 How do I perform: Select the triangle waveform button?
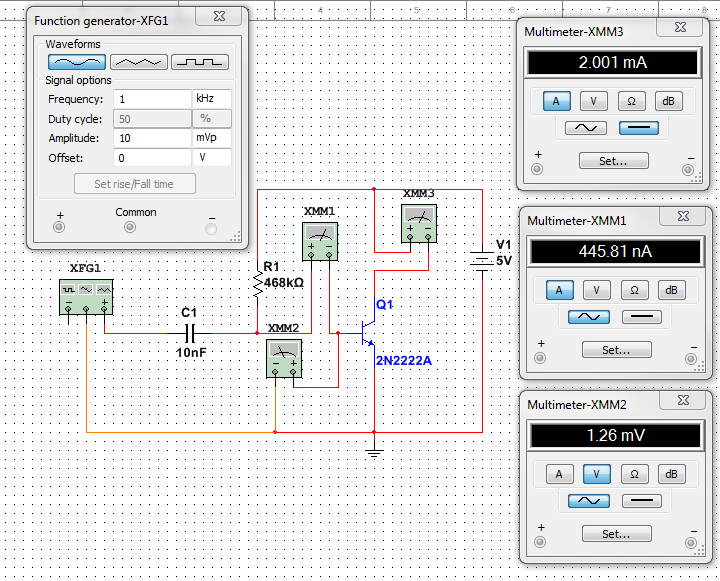coord(138,62)
